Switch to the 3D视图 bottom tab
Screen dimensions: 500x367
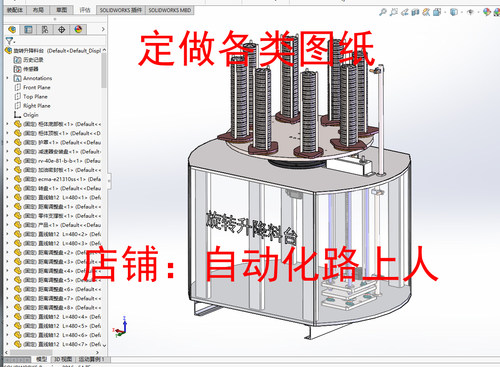pos(63,359)
